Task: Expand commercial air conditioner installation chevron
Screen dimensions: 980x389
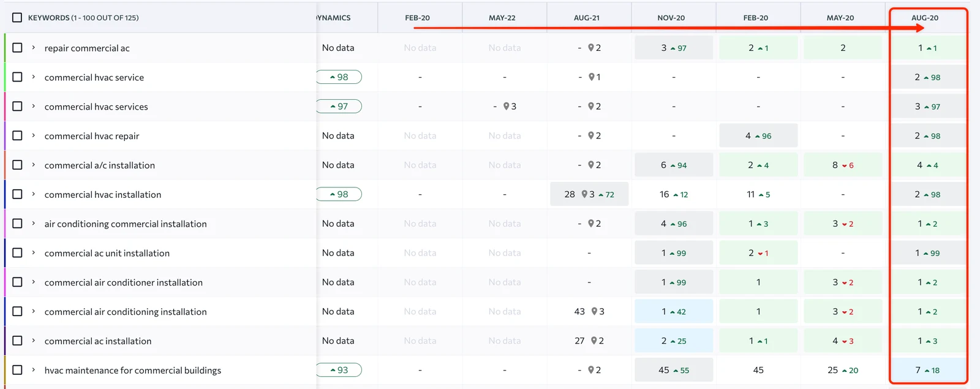Action: [x=34, y=282]
